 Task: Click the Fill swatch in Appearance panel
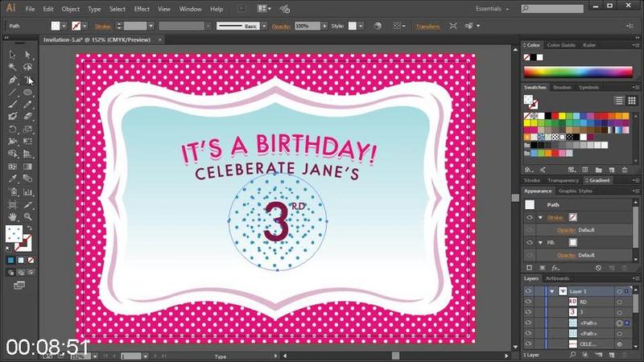point(573,243)
